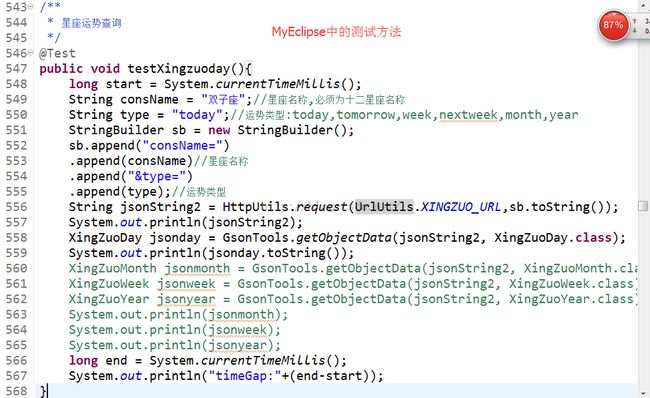
Task: Click the 星座名称 comment on line 553
Action: 228,161
